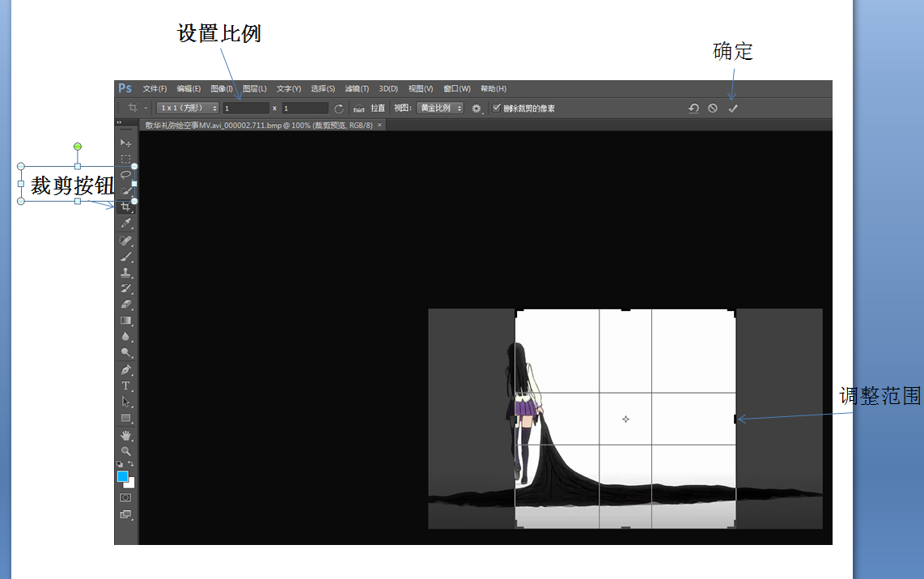Open the 3D(D) menu
This screenshot has width=924, height=579.
pos(388,88)
